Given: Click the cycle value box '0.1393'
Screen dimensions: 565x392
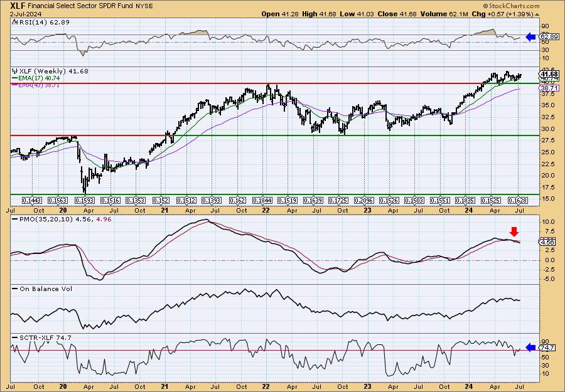Looking at the screenshot, I should (212, 200).
